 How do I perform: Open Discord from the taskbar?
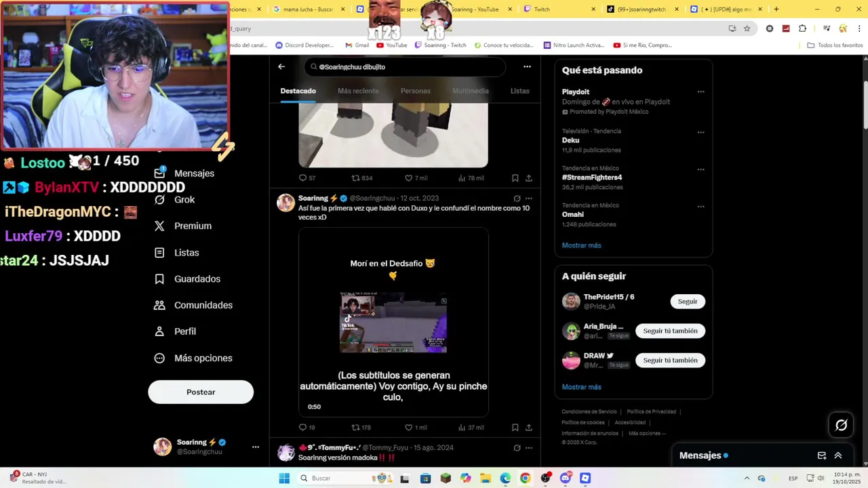tap(565, 479)
